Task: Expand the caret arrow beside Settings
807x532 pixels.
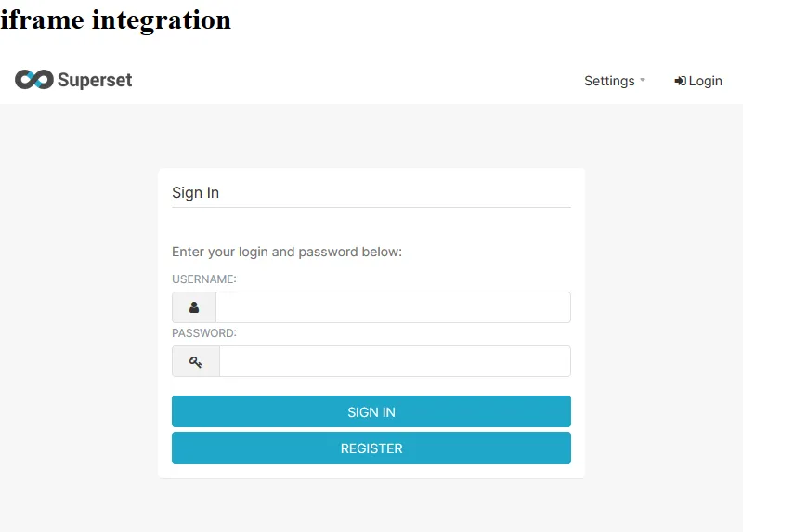Action: coord(643,81)
